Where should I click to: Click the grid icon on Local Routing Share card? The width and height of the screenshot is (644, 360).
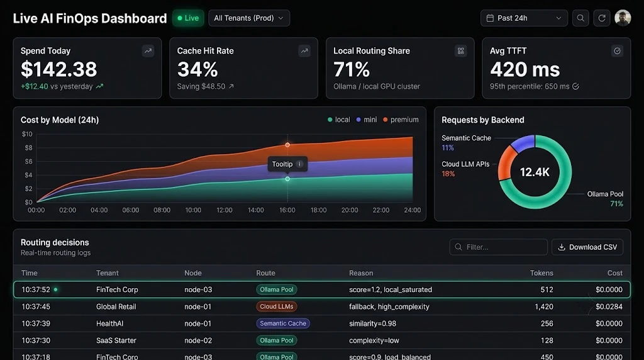[x=461, y=51]
